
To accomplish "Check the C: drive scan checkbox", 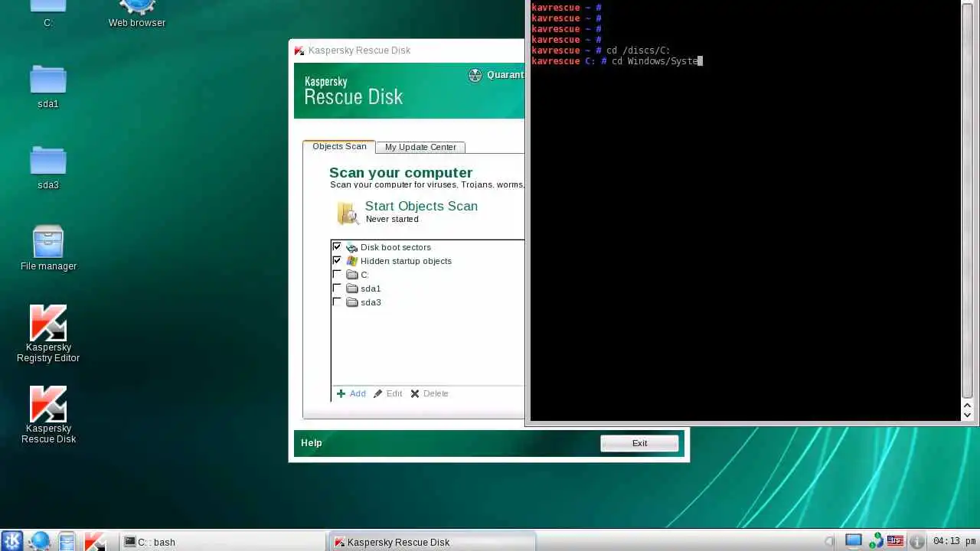I will point(337,275).
